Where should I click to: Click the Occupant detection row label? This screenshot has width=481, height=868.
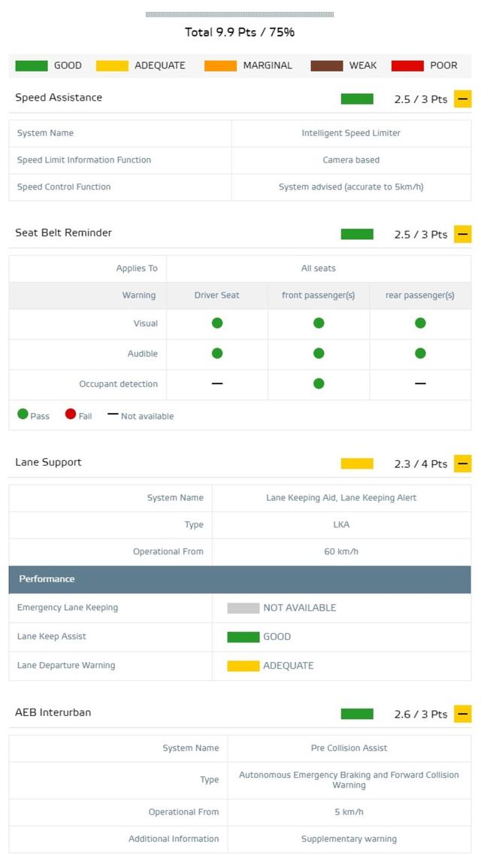pos(118,384)
